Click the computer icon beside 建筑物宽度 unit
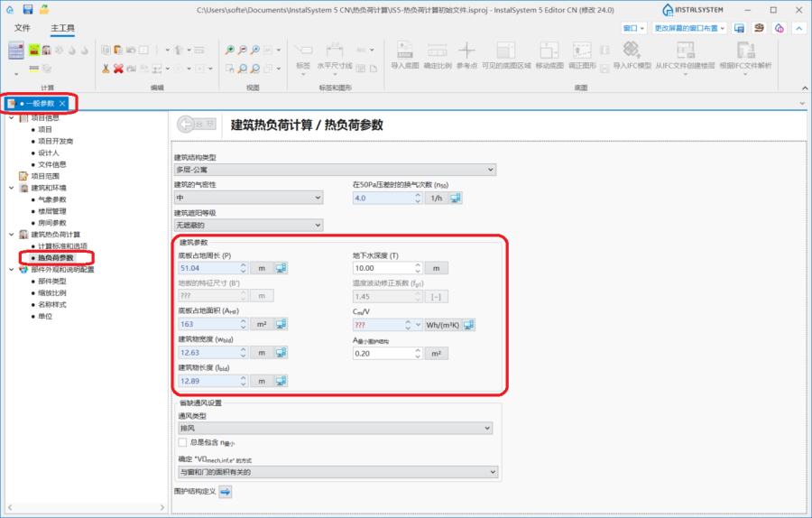This screenshot has height=518, width=812. click(x=281, y=353)
